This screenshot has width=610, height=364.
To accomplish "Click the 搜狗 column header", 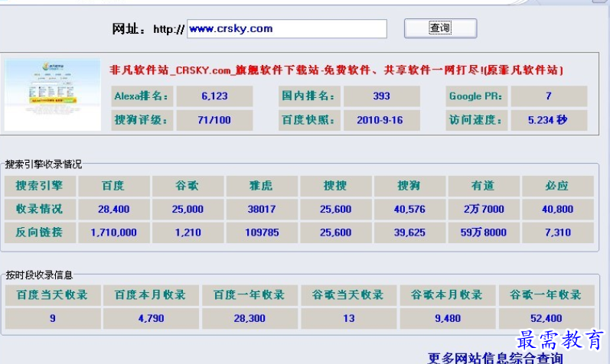I will pyautogui.click(x=409, y=186).
